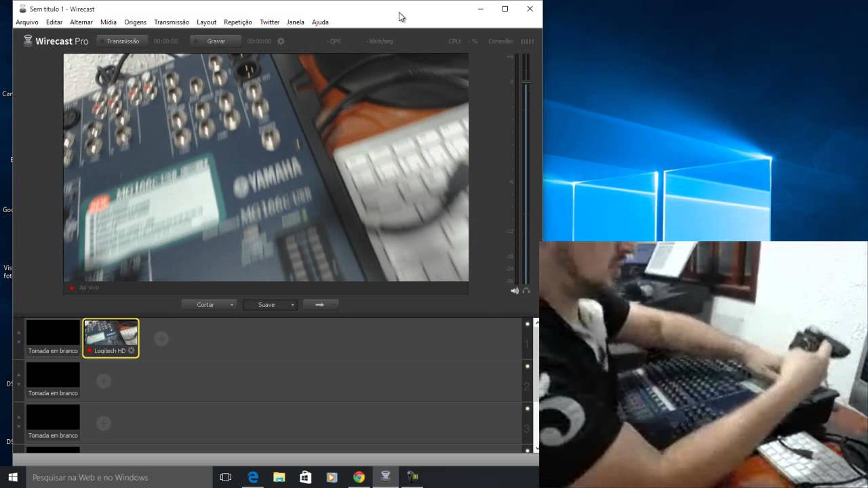Image resolution: width=868 pixels, height=488 pixels.
Task: Open the Janela menu
Action: [296, 22]
